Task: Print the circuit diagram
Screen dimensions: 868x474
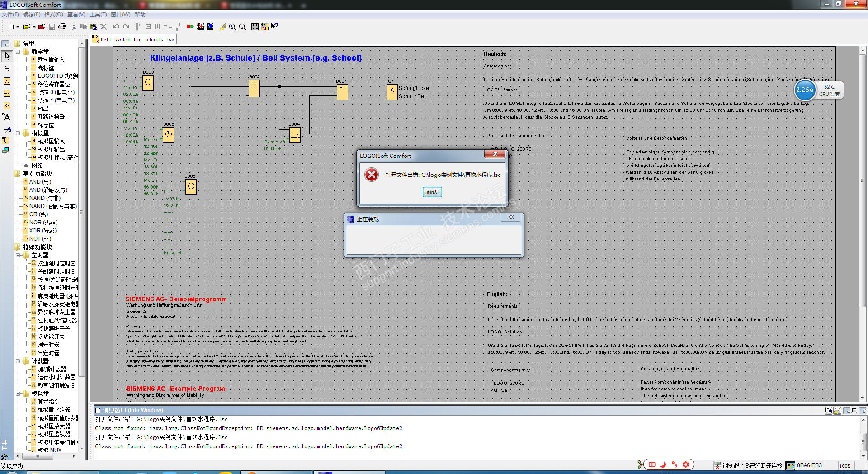Action: click(x=62, y=27)
